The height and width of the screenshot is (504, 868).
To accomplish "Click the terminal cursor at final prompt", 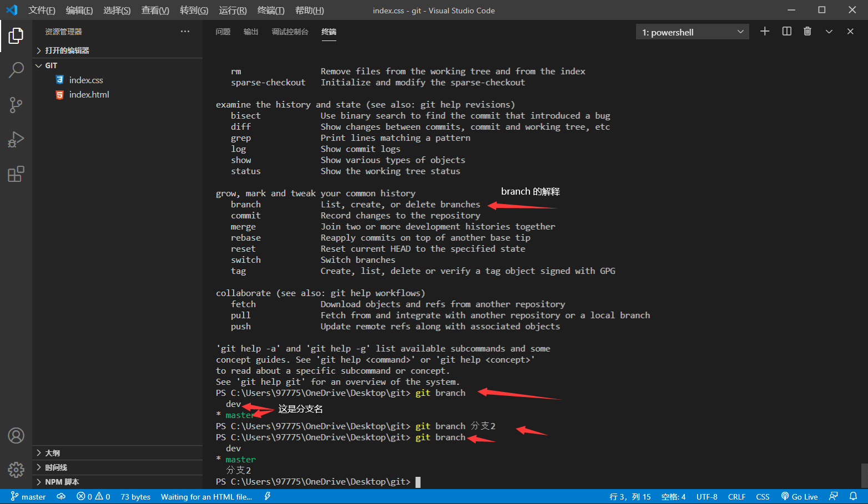I will click(x=418, y=482).
